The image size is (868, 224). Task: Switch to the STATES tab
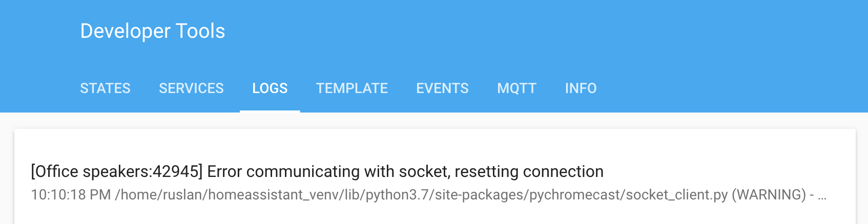105,88
